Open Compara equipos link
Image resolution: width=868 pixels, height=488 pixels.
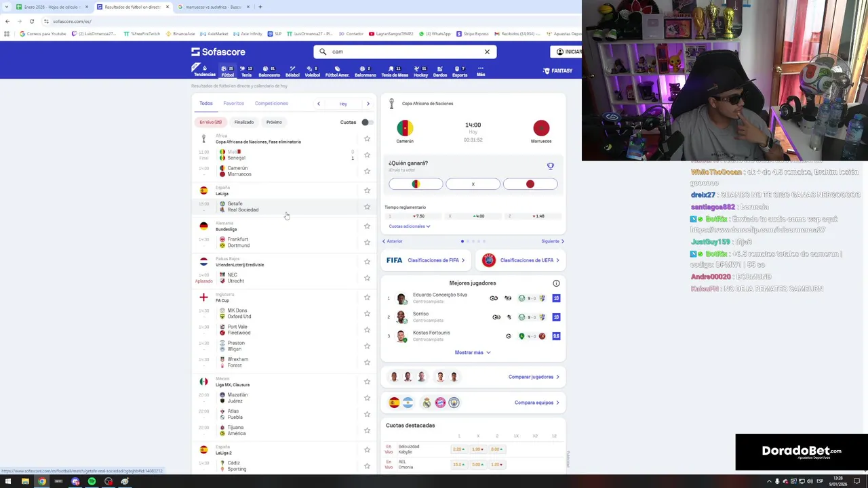pos(536,403)
